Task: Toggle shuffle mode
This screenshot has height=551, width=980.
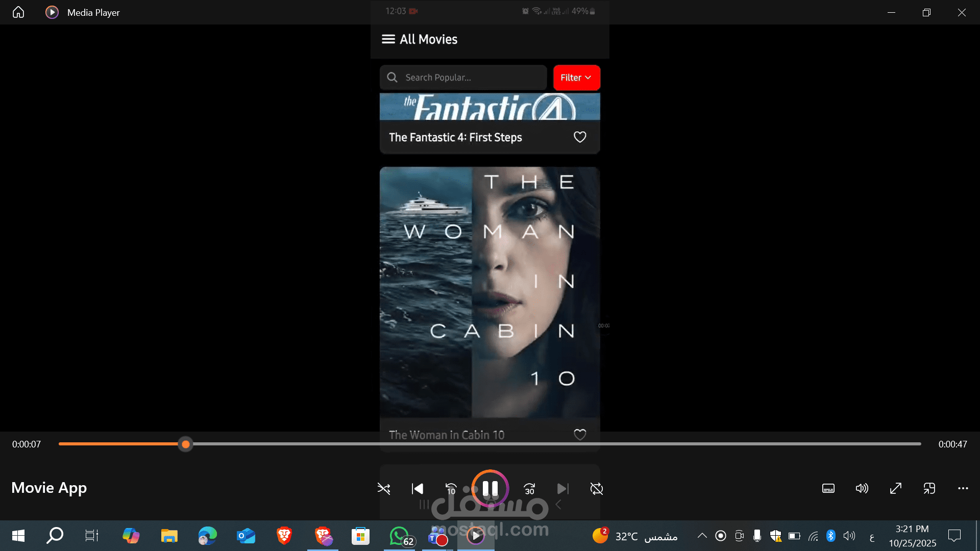Action: (384, 489)
